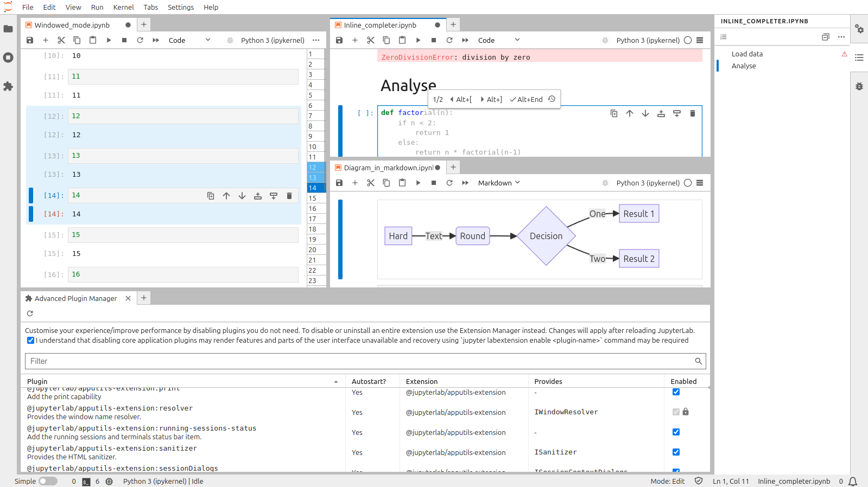Image resolution: width=868 pixels, height=487 pixels.
Task: Disable the running-sessions-status plugin checkbox
Action: 676,432
